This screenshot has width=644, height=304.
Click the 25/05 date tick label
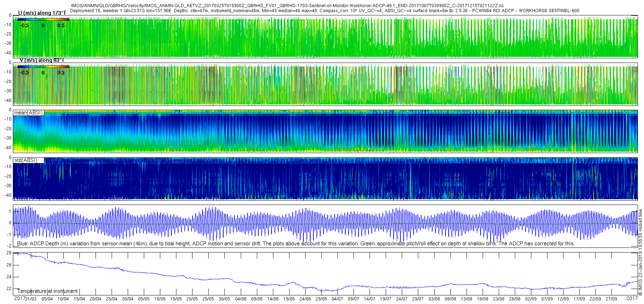click(208, 299)
